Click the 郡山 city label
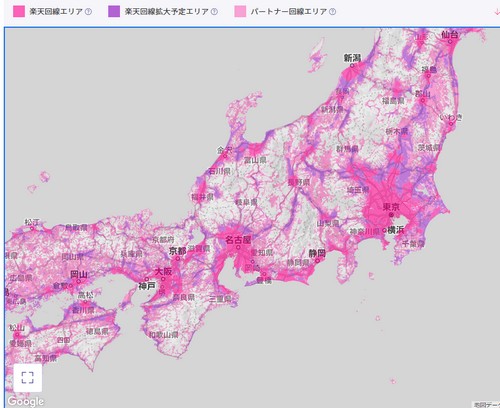This screenshot has width=500, height=408. click(423, 94)
